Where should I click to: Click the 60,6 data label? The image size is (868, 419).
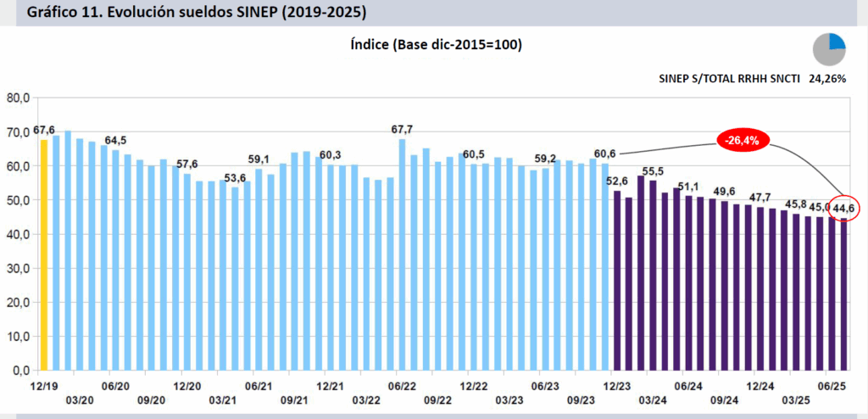[604, 154]
